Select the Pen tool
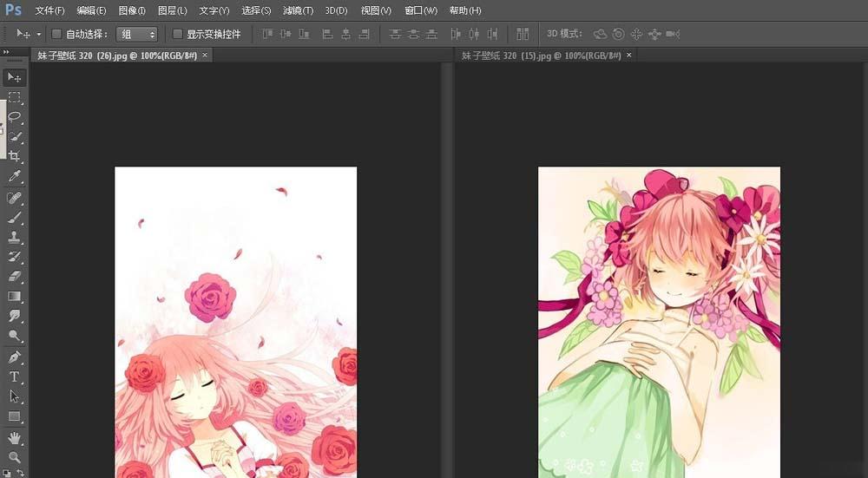 [15, 357]
